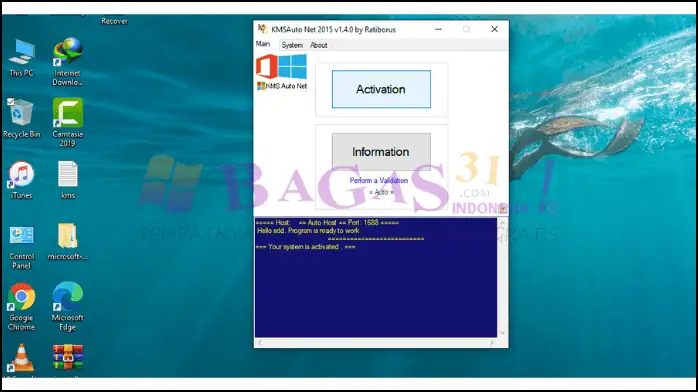Switch to the System tab
The image size is (698, 392).
[292, 45]
